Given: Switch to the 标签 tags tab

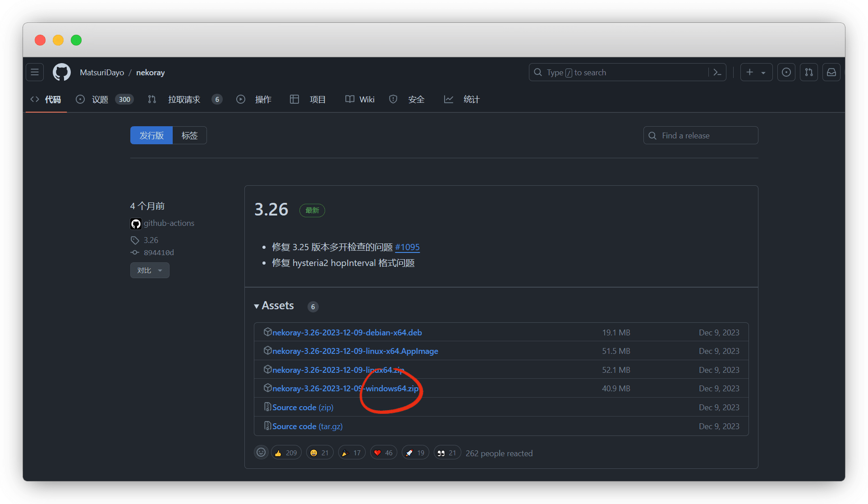Looking at the screenshot, I should [189, 135].
